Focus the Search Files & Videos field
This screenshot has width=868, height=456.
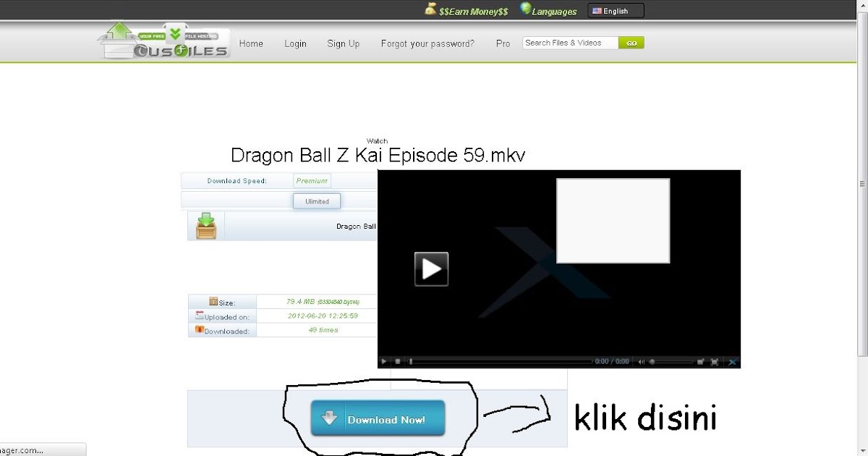tap(570, 43)
